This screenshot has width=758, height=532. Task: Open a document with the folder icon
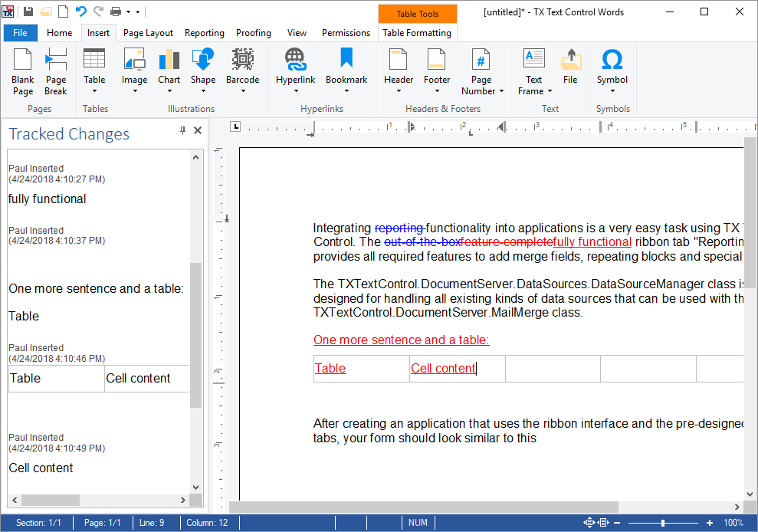coord(46,11)
